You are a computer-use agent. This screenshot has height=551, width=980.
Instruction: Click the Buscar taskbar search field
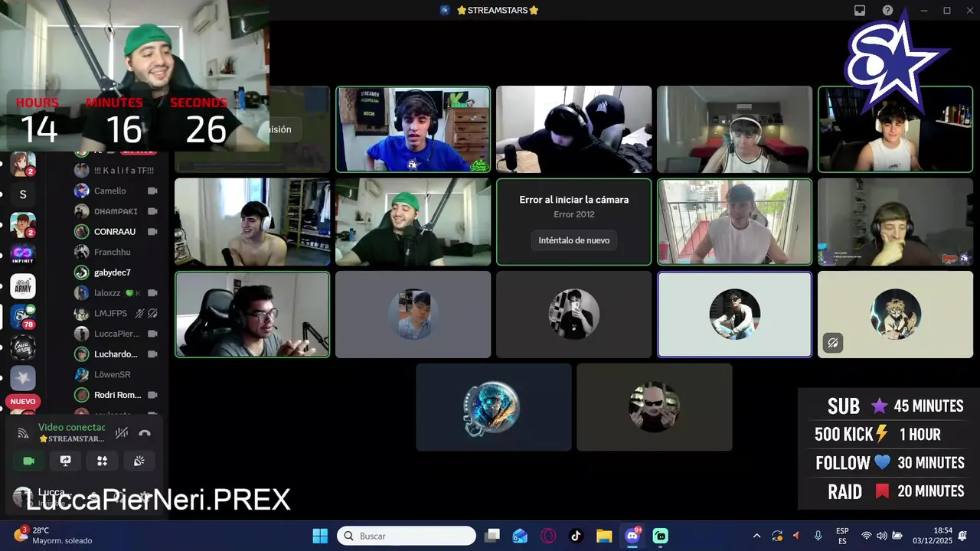pyautogui.click(x=407, y=536)
